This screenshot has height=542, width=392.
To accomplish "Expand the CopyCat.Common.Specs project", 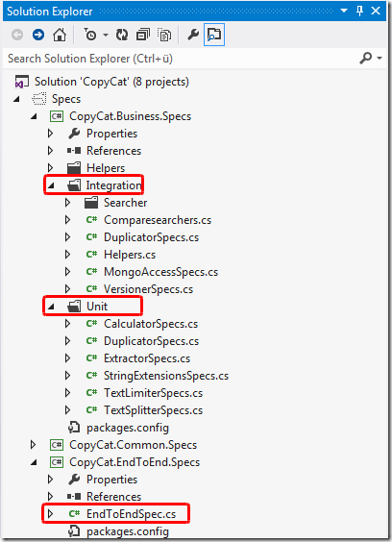I will pyautogui.click(x=34, y=445).
